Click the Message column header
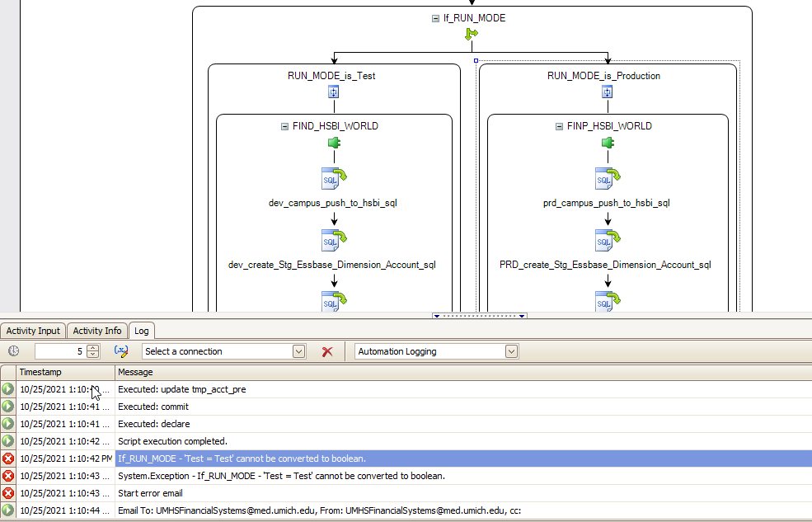 [463, 373]
